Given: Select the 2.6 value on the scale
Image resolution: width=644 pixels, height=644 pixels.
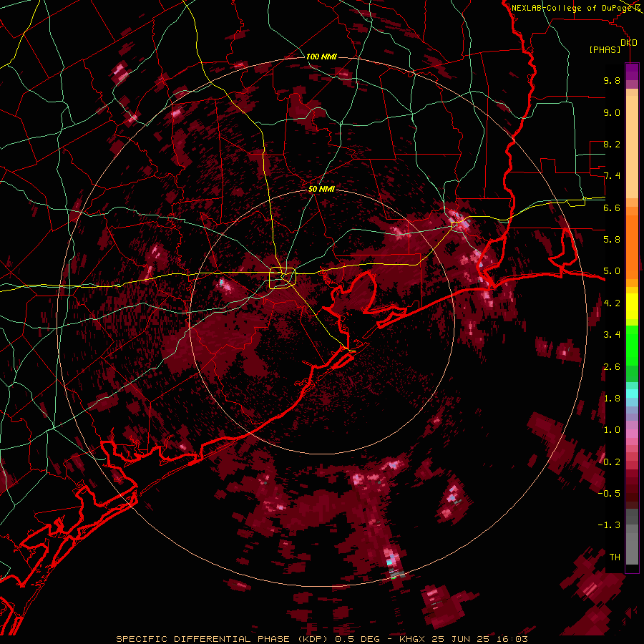Looking at the screenshot, I should (x=612, y=367).
